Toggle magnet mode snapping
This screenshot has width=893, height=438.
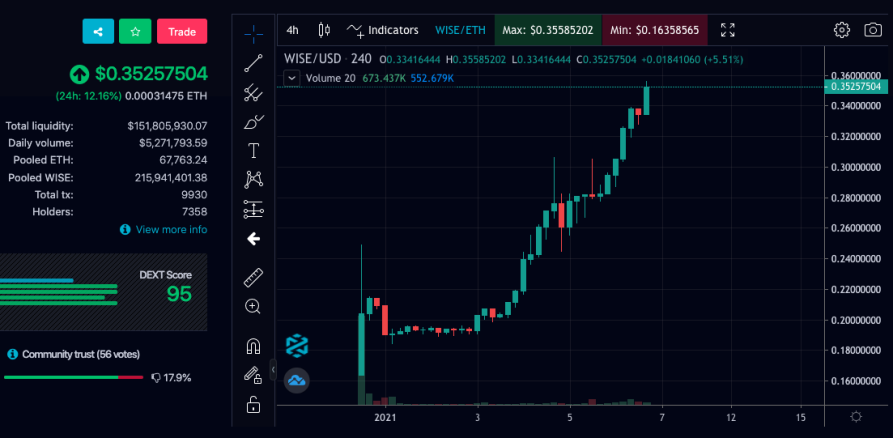(x=253, y=346)
